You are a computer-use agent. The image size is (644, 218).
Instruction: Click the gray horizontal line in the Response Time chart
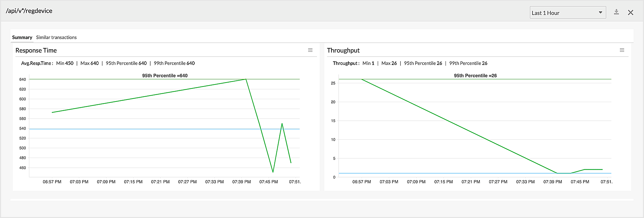[x=130, y=129]
